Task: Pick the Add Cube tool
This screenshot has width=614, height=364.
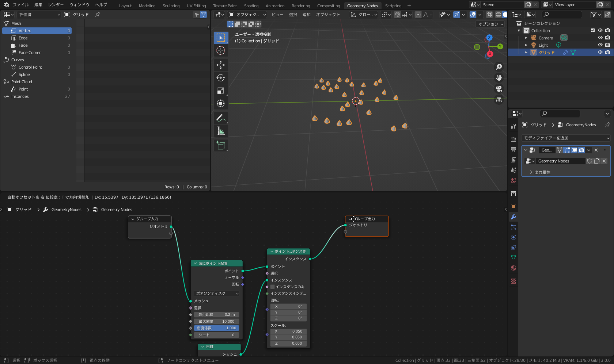Action: point(221,145)
